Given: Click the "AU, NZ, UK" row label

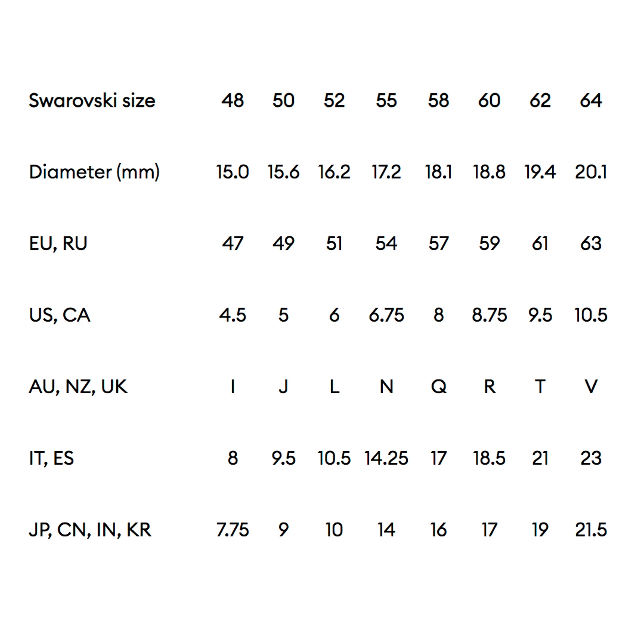Looking at the screenshot, I should (x=78, y=387).
